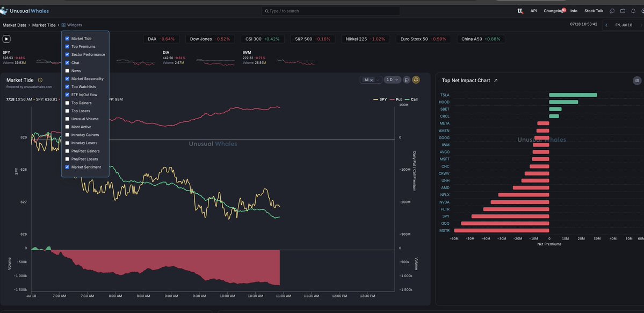Open the 1 D timeframe dropdown
The height and width of the screenshot is (313, 644).
392,79
